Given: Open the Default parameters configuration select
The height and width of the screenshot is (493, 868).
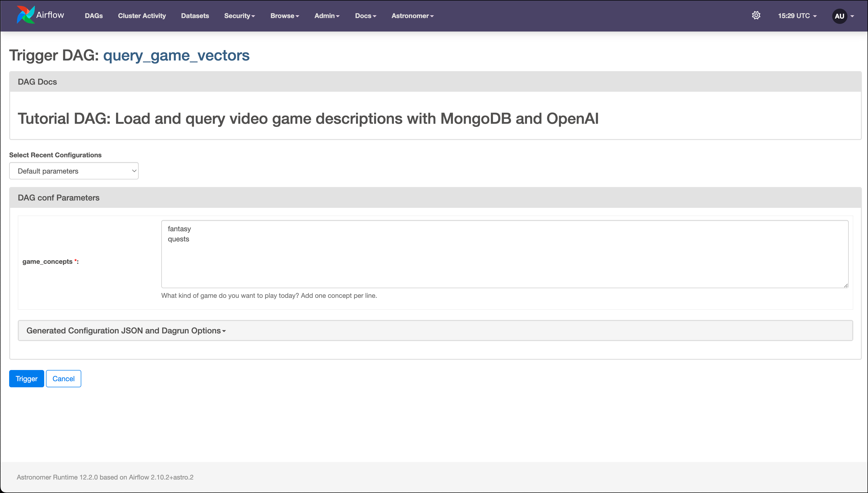Looking at the screenshot, I should [x=74, y=171].
